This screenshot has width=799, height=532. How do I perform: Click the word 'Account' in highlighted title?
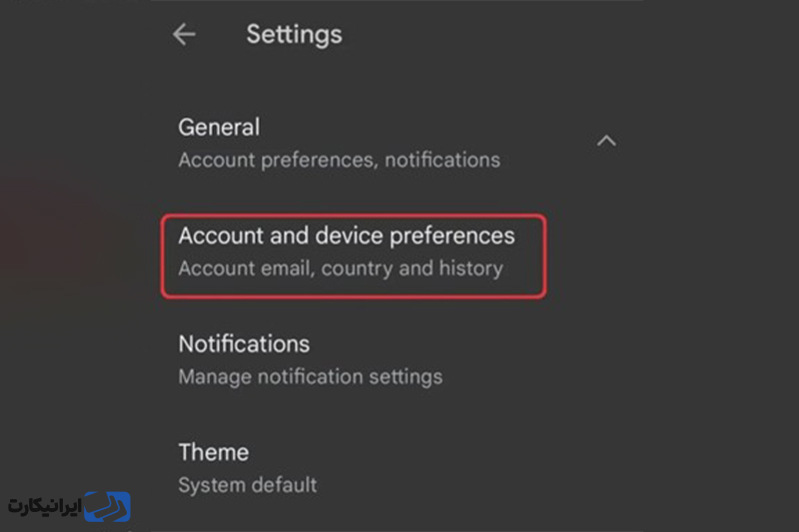coord(222,236)
